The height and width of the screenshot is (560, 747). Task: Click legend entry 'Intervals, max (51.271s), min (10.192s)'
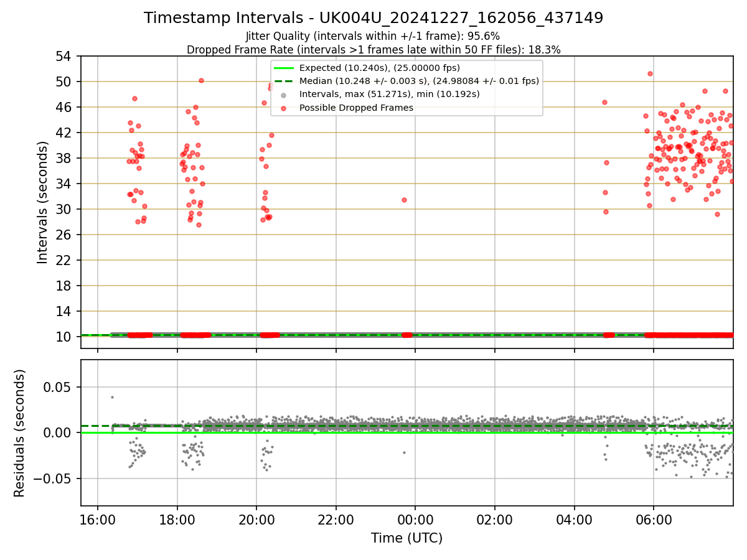point(389,95)
